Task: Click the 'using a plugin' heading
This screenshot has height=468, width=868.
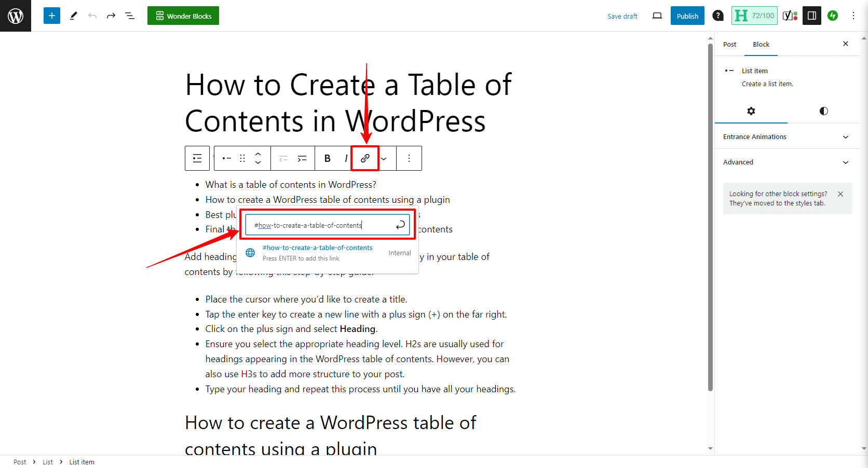Action: (x=331, y=435)
